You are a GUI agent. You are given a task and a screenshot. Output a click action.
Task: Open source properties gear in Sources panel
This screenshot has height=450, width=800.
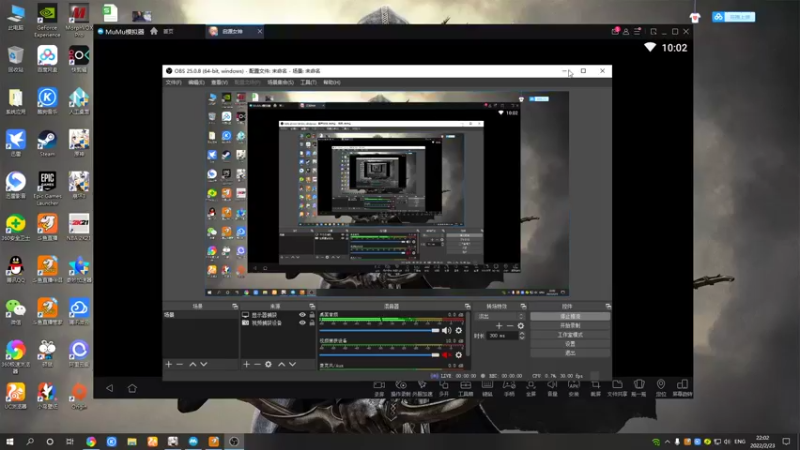click(x=268, y=364)
